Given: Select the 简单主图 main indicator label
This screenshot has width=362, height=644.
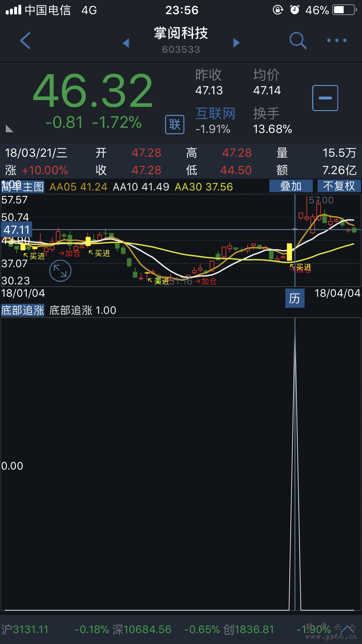Looking at the screenshot, I should click(23, 187).
